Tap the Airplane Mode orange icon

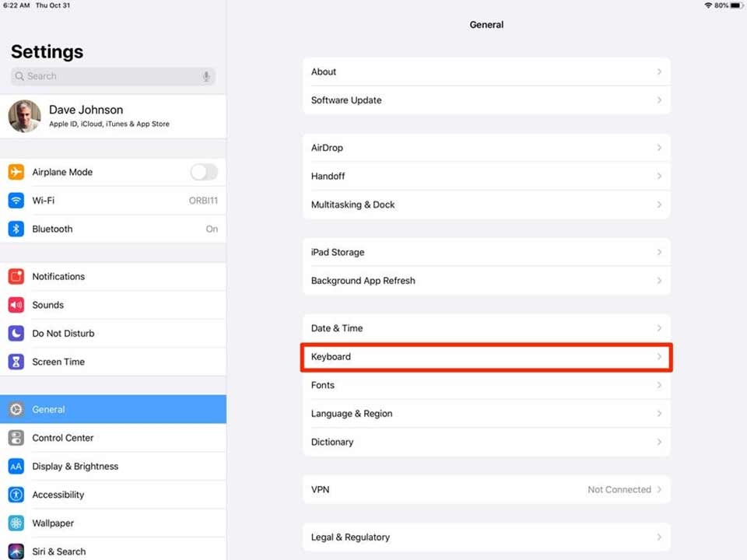16,172
